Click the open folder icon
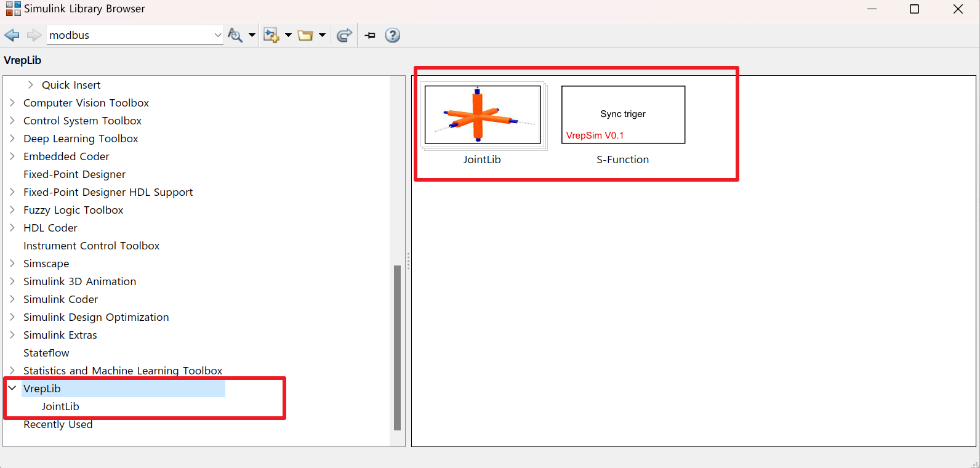 click(305, 35)
